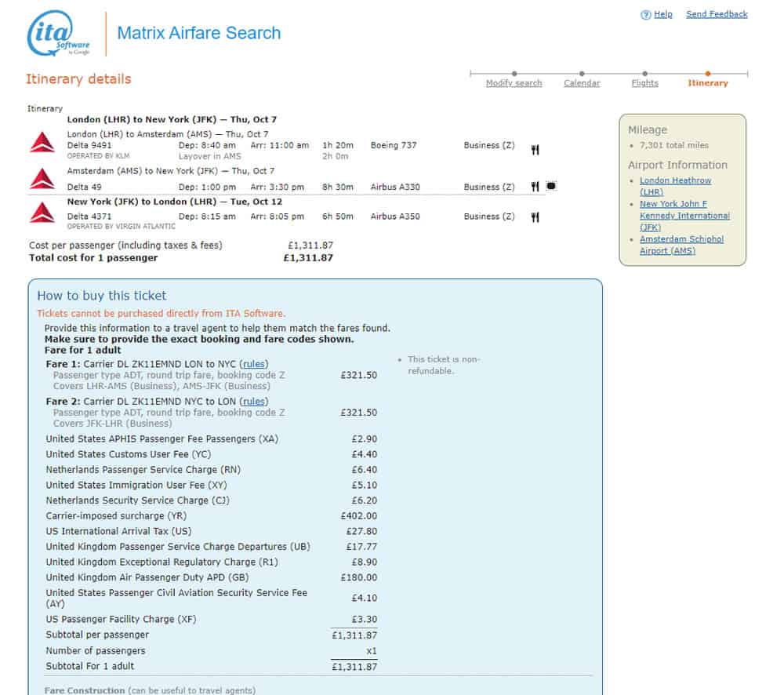Click the United States Immigration User Fee row
The height and width of the screenshot is (695, 784).
coord(212,486)
